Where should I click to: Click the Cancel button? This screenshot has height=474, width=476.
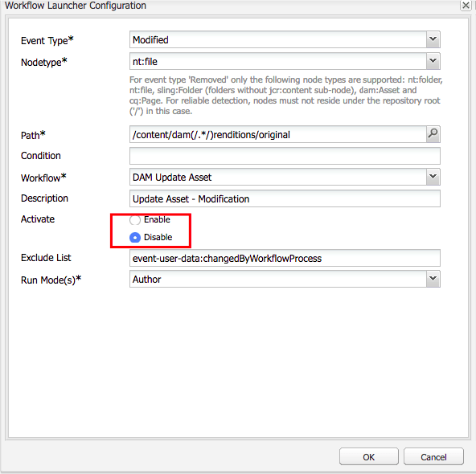[x=433, y=456]
